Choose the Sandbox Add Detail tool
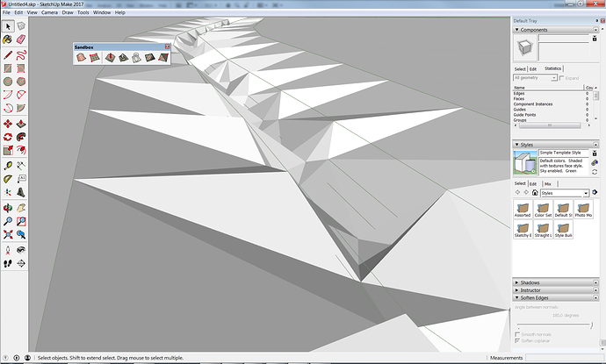 tap(149, 58)
